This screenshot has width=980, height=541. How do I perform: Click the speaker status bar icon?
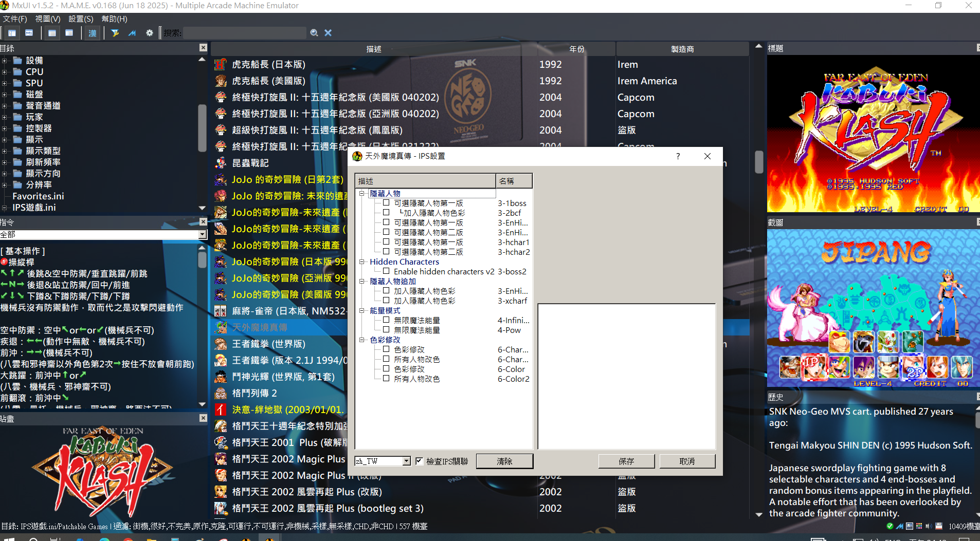coord(929,526)
